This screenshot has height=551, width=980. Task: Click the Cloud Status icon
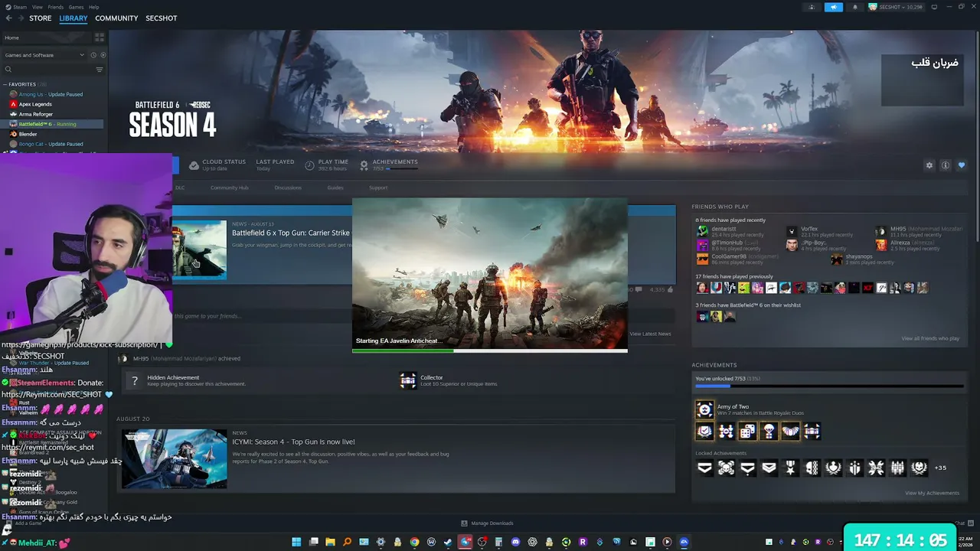pyautogui.click(x=194, y=165)
